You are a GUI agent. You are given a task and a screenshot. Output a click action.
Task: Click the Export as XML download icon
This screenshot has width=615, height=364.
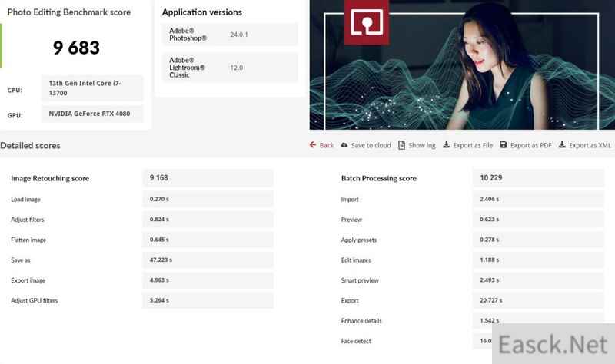562,145
